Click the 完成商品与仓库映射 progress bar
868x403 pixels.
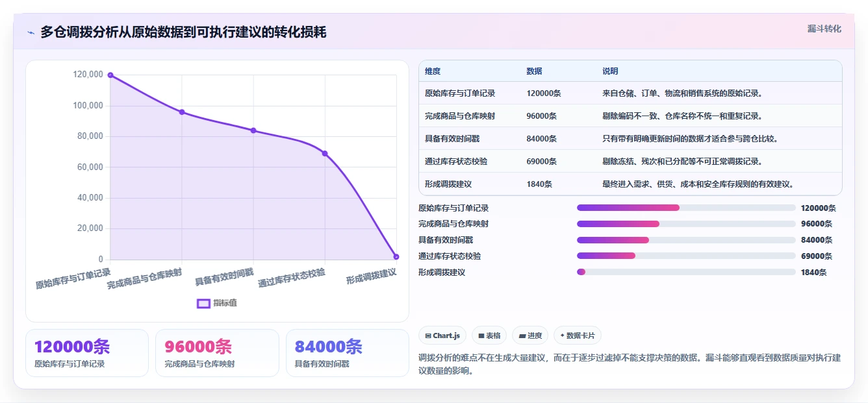[686, 224]
